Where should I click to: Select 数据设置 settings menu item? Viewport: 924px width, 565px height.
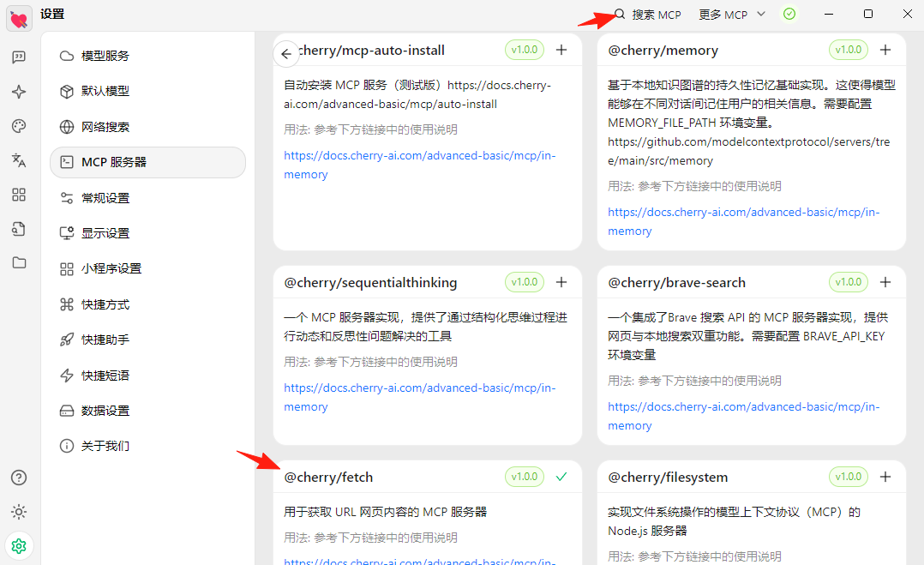pos(148,411)
